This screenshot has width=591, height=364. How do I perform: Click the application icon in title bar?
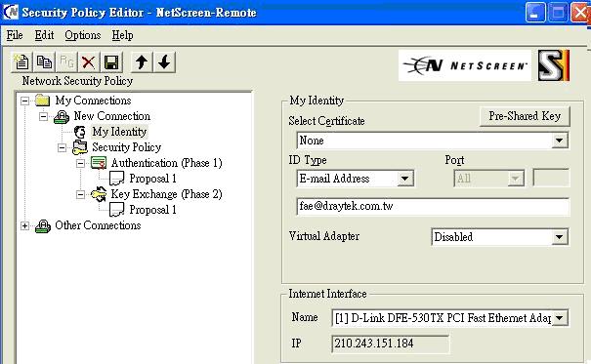pos(11,12)
